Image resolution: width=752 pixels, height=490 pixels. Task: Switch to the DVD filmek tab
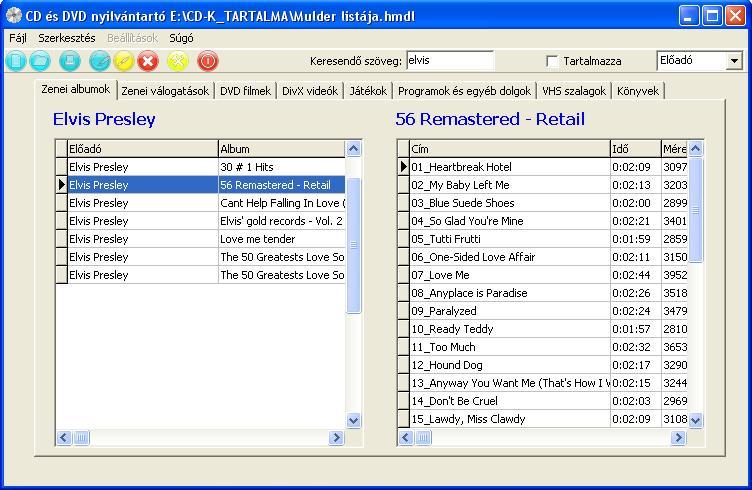(x=245, y=91)
